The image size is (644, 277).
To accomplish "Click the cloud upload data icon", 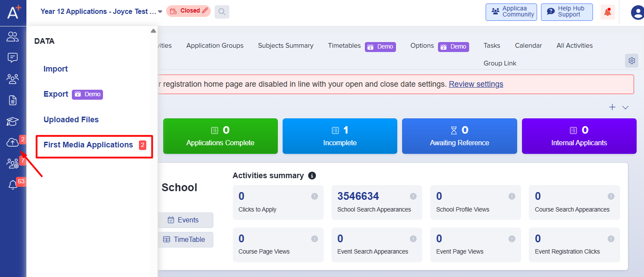I will tap(13, 142).
